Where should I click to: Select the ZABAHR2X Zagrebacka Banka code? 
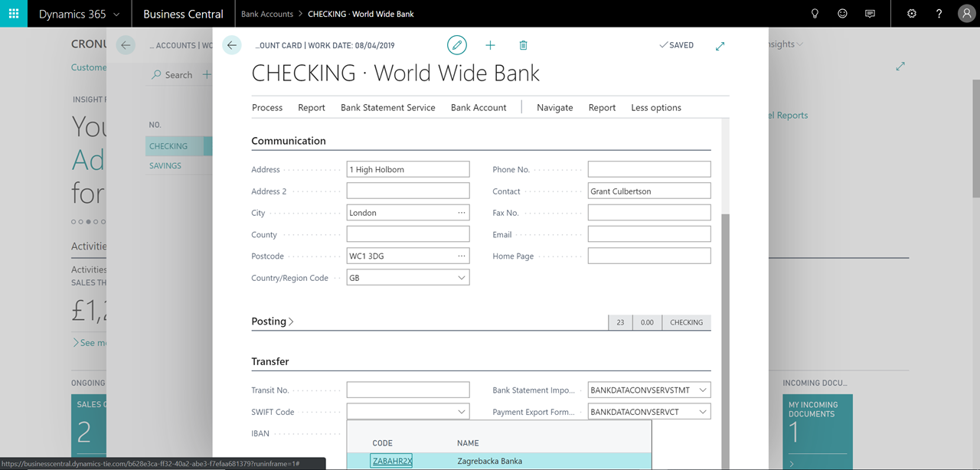(391, 460)
